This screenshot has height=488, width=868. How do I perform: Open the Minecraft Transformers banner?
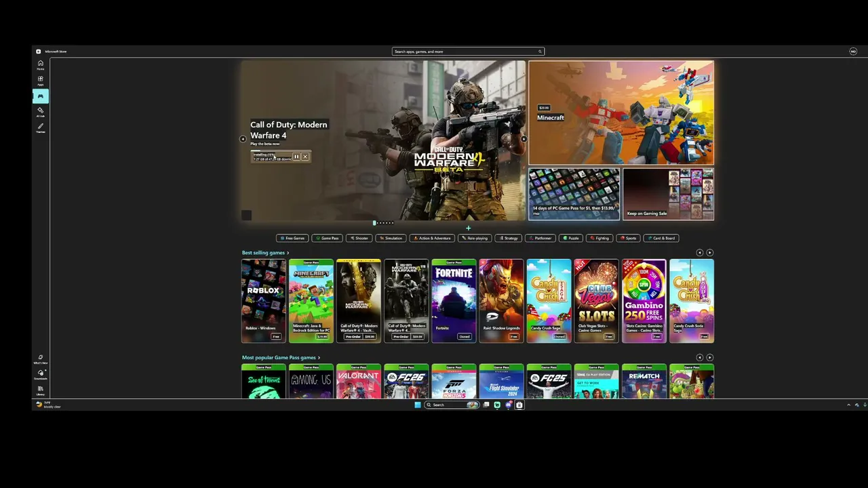click(621, 113)
